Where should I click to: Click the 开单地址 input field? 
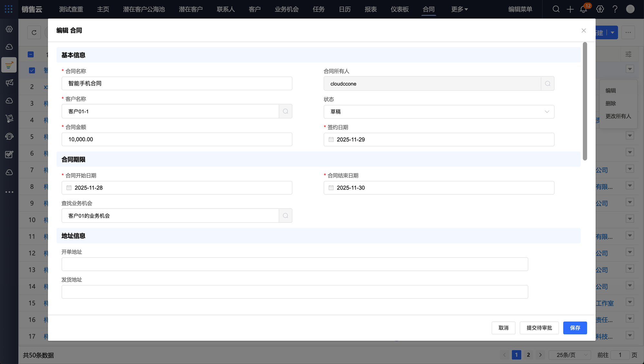294,264
